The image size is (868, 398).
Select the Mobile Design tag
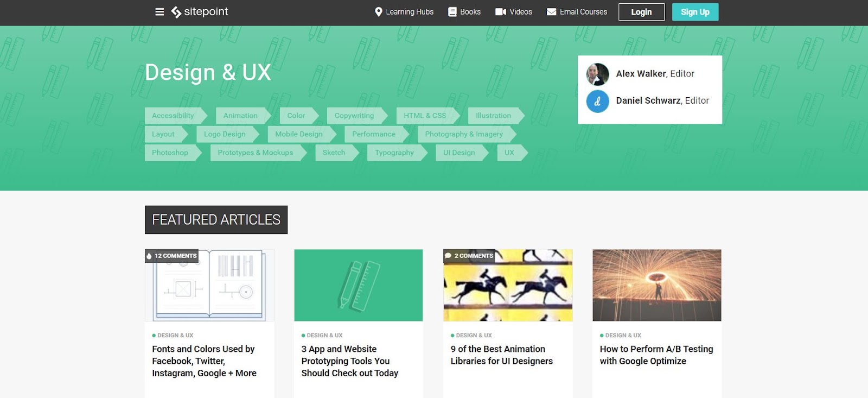[302, 134]
